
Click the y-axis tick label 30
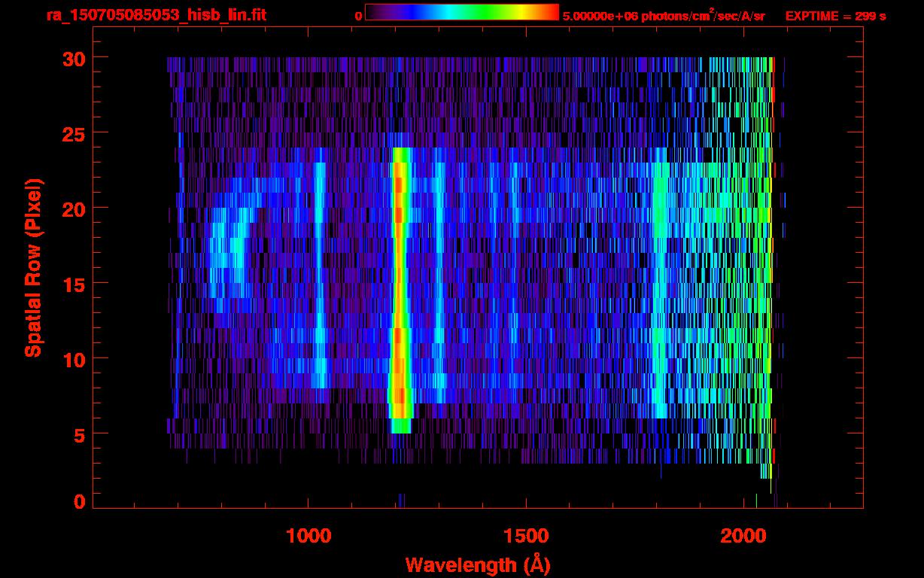[73, 58]
